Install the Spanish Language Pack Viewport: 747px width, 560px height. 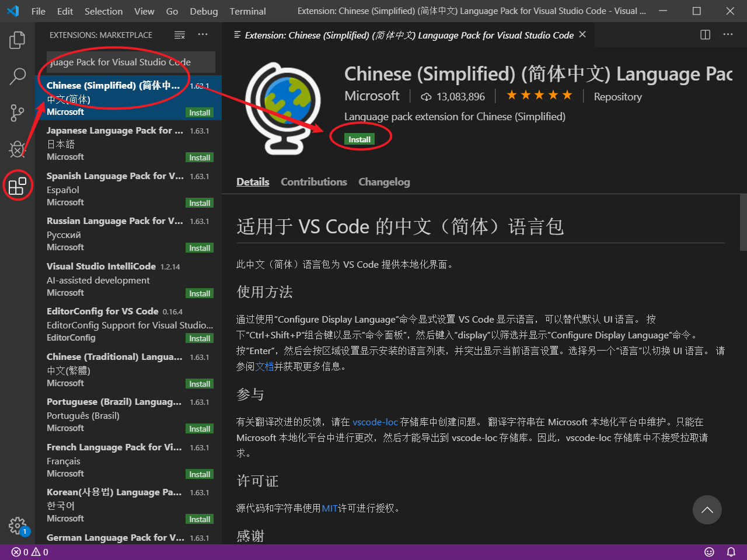(200, 203)
